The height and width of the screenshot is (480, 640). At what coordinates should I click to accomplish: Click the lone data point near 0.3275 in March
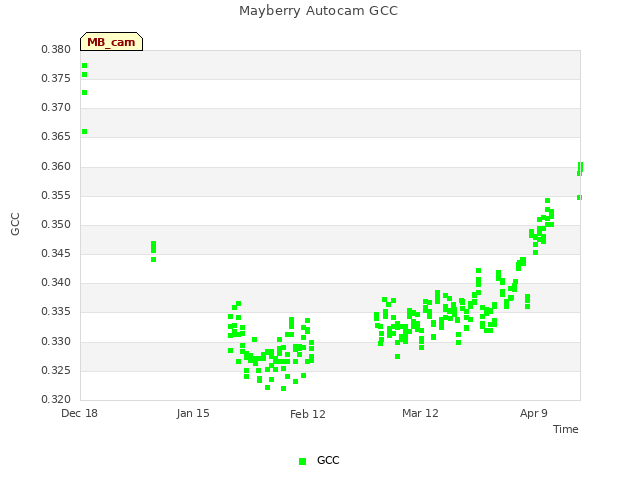[x=398, y=357]
